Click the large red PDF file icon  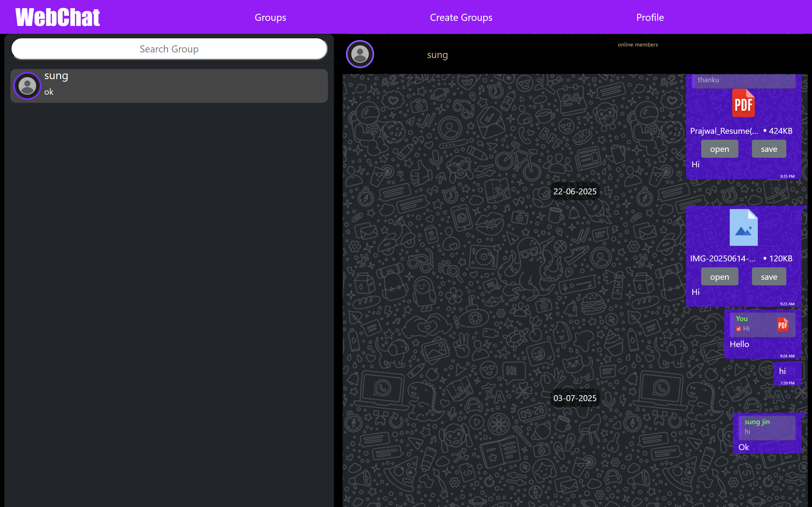click(743, 103)
